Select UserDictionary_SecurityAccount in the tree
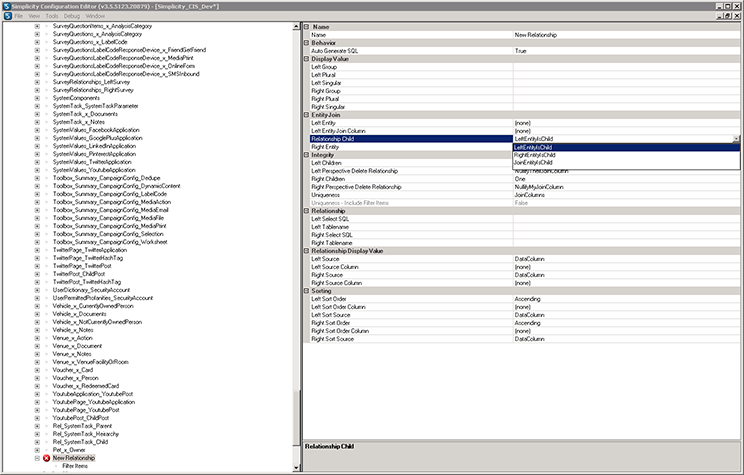Viewport: 744px width, 475px height. 91,289
